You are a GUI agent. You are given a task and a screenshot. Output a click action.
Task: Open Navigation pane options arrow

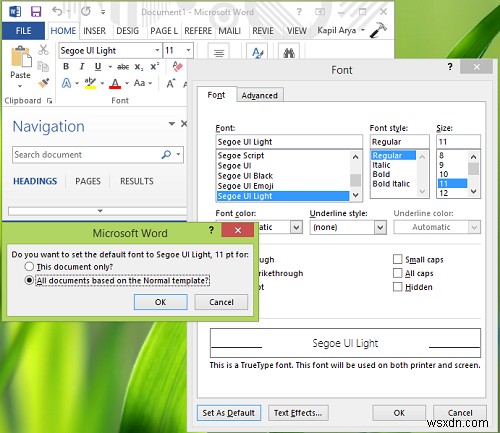point(172,124)
